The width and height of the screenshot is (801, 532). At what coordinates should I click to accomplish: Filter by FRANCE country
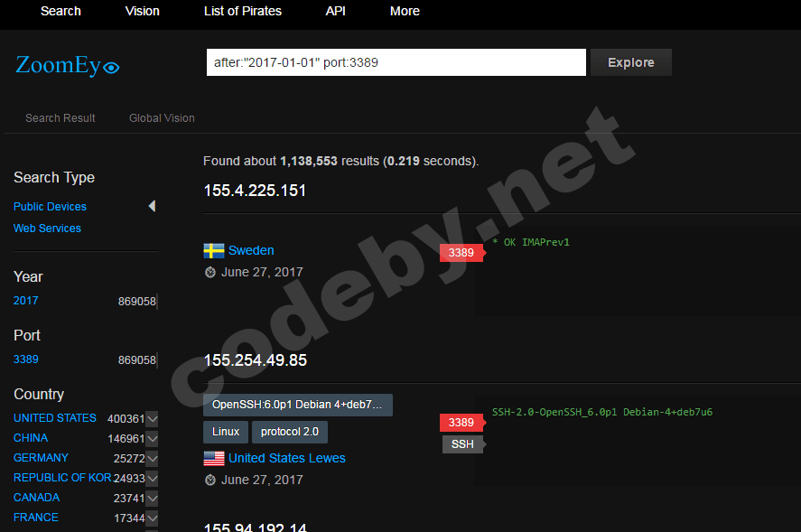tap(36, 518)
